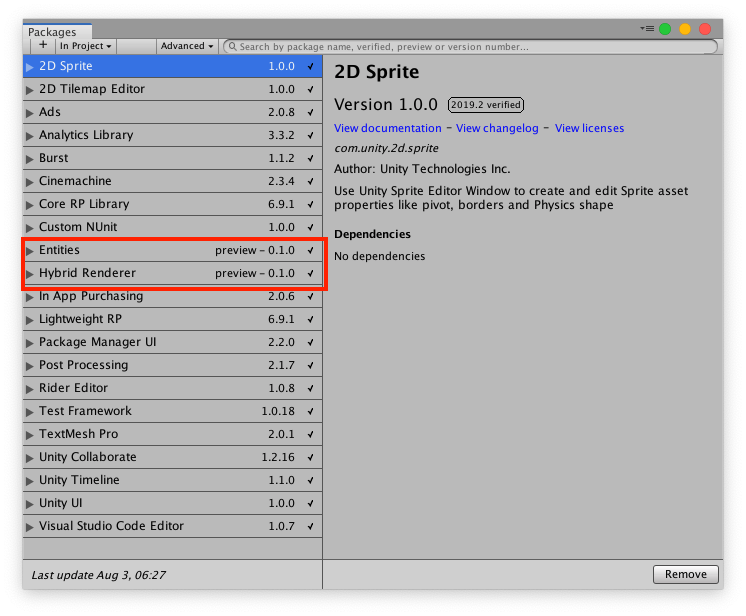Click checkmark icon on TextMesh Pro row
The image size is (746, 616).
310,434
